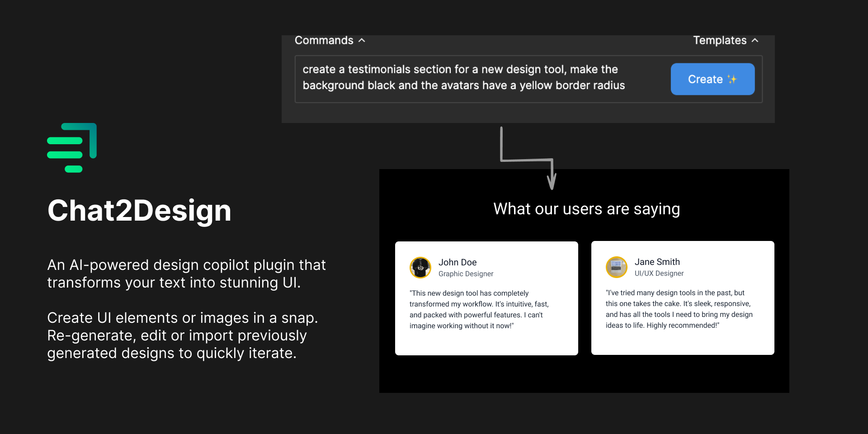Click the chevron icon next to Templates
This screenshot has height=434, width=868.
755,40
